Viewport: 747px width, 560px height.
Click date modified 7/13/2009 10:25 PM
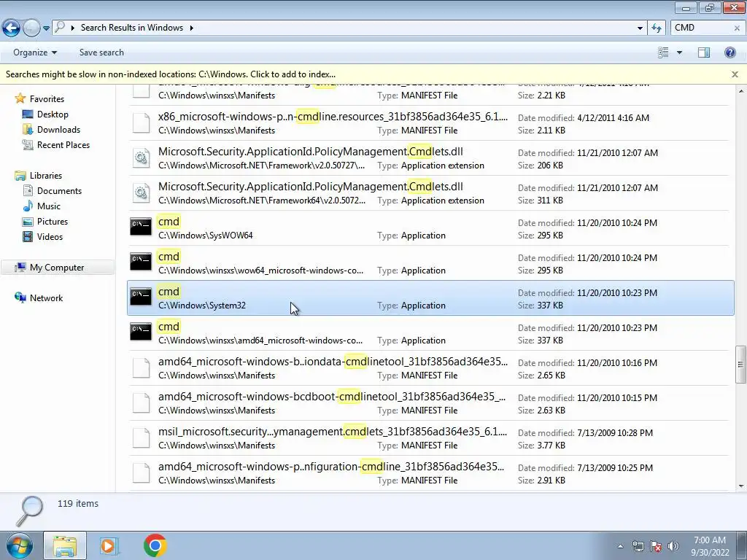tap(614, 467)
